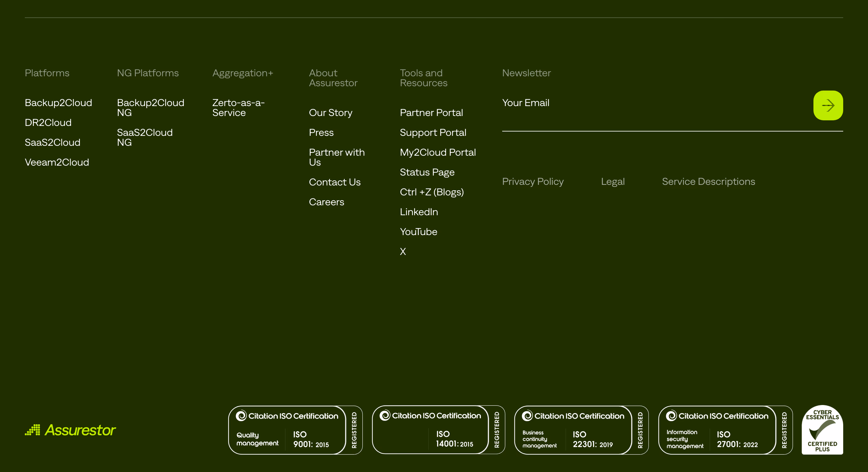Open Partner with Us link
The height and width of the screenshot is (472, 868).
337,158
